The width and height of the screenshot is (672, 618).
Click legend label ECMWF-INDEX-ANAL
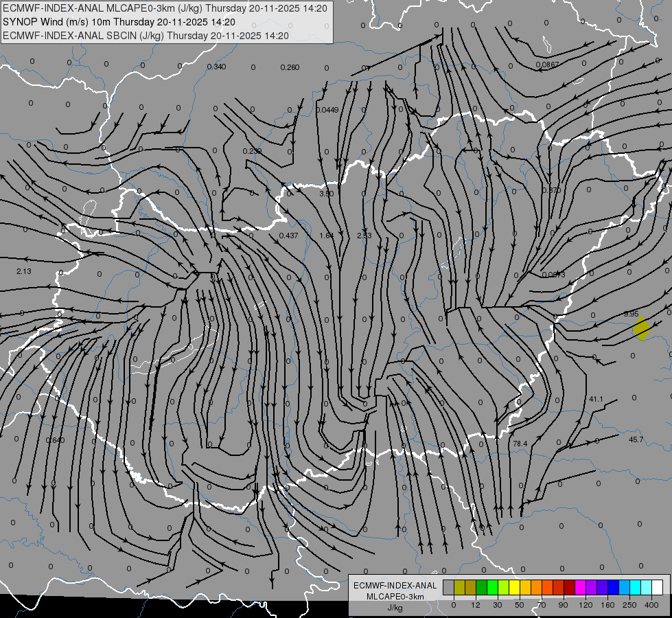pos(395,586)
